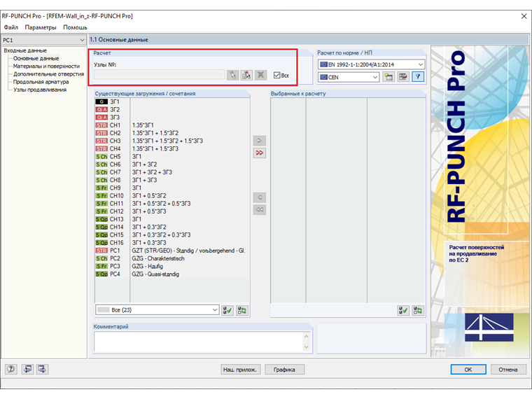Open the Все (23) filter dropdown
This screenshot has height=399, width=532.
[x=157, y=310]
